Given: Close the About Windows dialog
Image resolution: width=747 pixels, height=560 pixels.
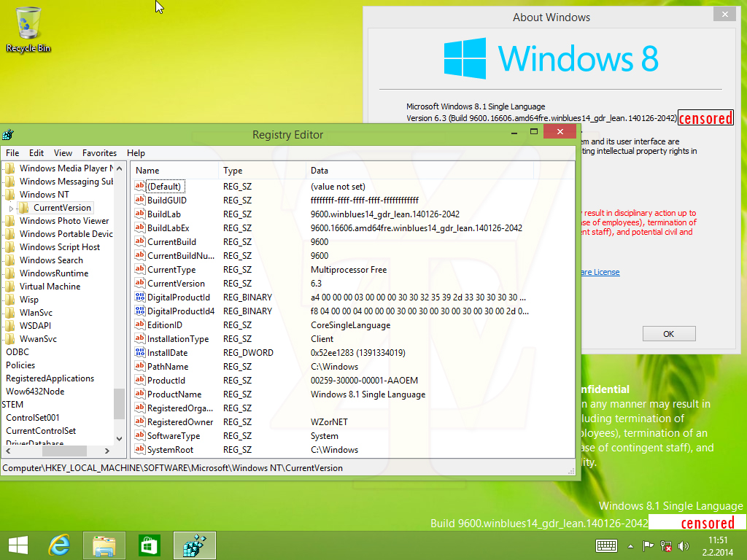Looking at the screenshot, I should click(724, 15).
